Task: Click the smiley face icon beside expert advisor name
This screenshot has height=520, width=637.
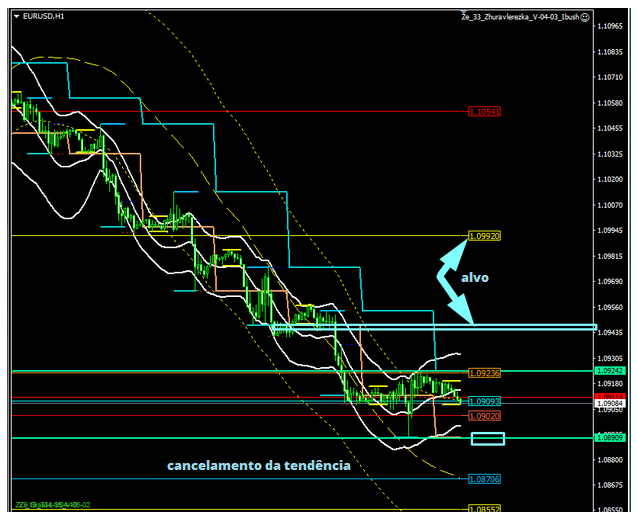Action: pyautogui.click(x=585, y=17)
